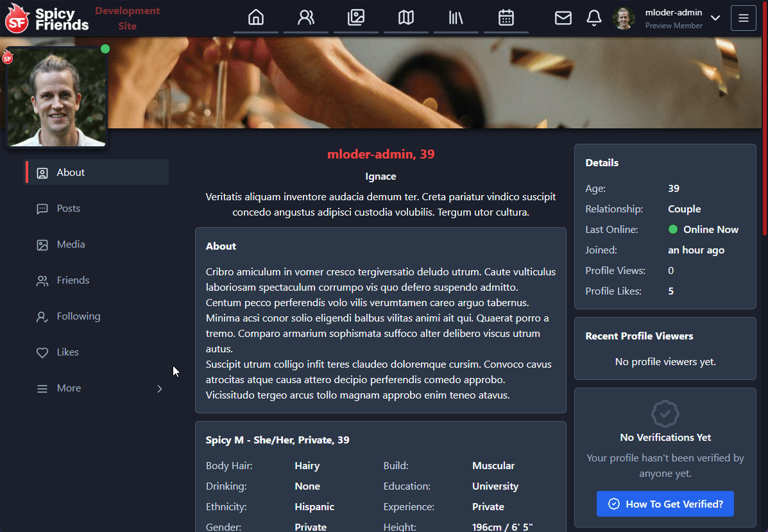Click the large profile photo thumbnail
Image resolution: width=768 pixels, height=532 pixels.
click(x=56, y=98)
